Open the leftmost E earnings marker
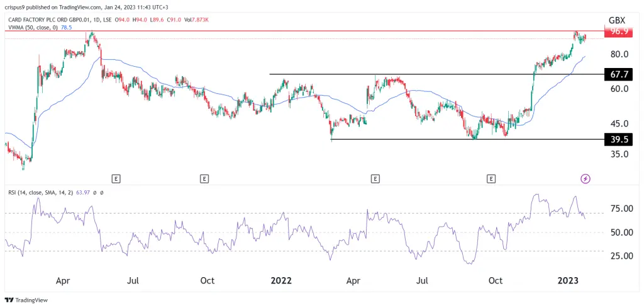The width and height of the screenshot is (644, 308). (x=116, y=178)
